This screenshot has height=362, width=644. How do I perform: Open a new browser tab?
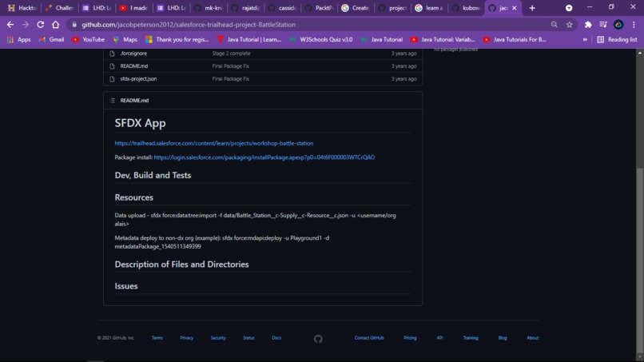[x=532, y=8]
